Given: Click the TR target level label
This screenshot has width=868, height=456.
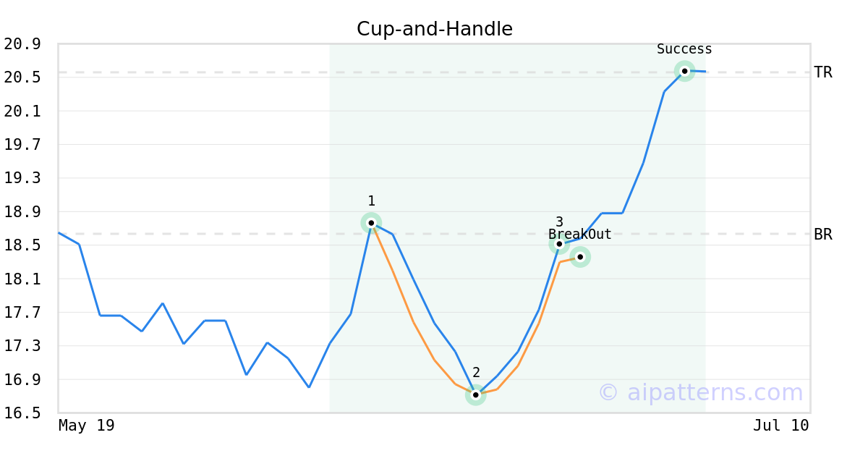Looking at the screenshot, I should click(823, 72).
